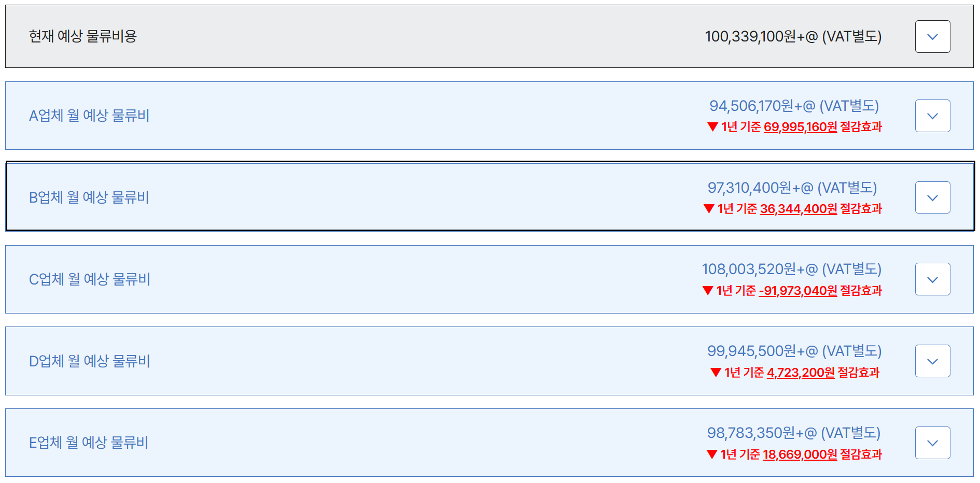Click the 현재 예상 물류비용 heading
This screenshot has height=483, width=980.
83,36
